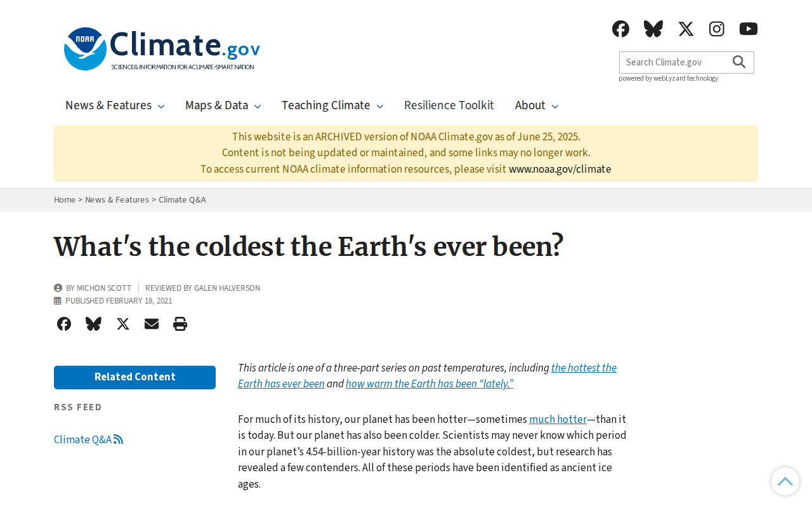Follow the www.noaa.gov/climate link

point(560,169)
